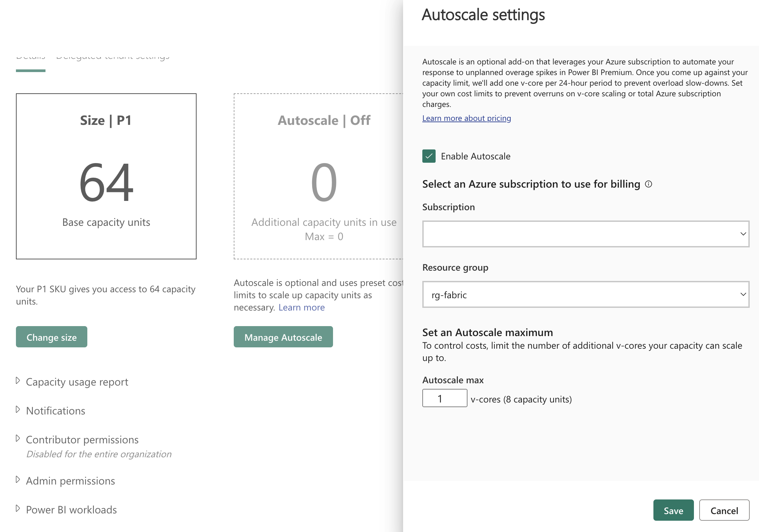The width and height of the screenshot is (759, 532).
Task: Edit the Autoscale max v-cores value
Action: pyautogui.click(x=444, y=398)
